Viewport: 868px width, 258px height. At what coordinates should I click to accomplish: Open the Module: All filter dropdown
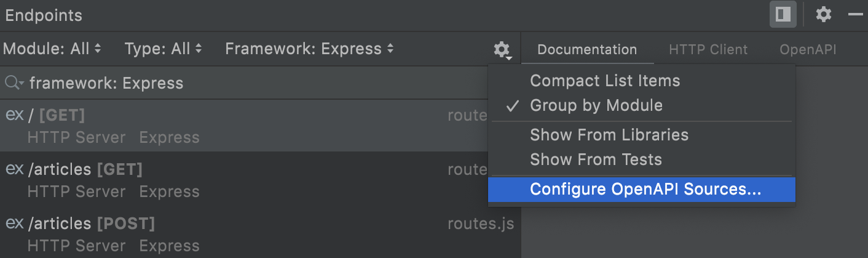click(52, 49)
